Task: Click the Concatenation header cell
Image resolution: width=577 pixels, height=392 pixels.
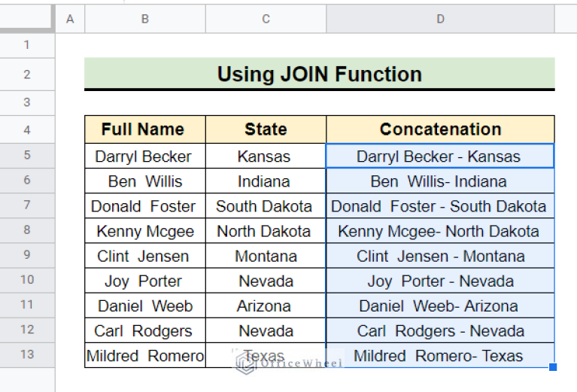Action: (x=440, y=129)
